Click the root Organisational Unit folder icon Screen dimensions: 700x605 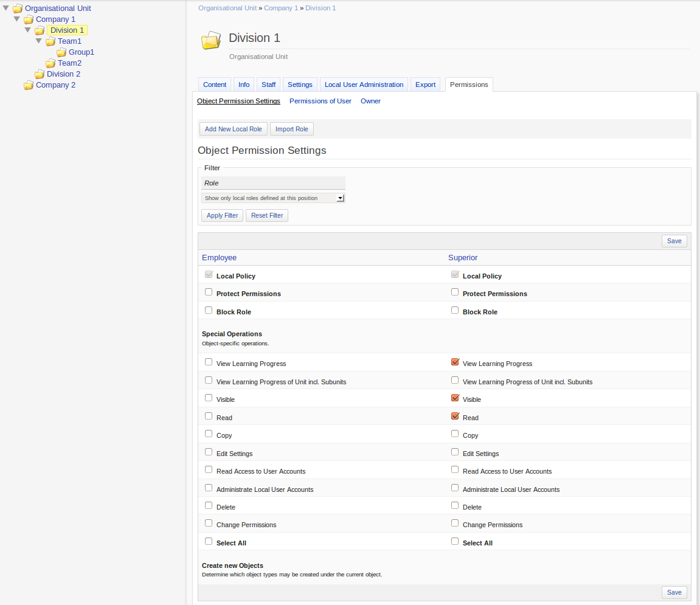point(18,9)
